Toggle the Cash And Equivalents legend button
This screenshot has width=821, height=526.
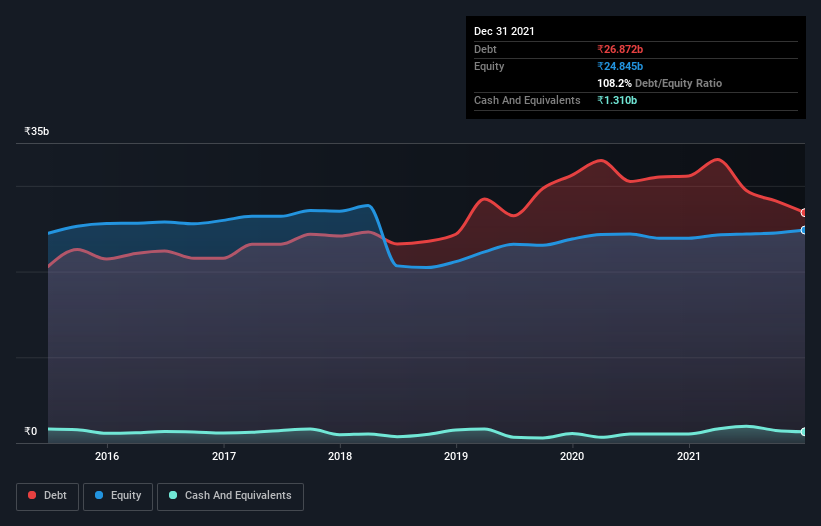click(230, 496)
